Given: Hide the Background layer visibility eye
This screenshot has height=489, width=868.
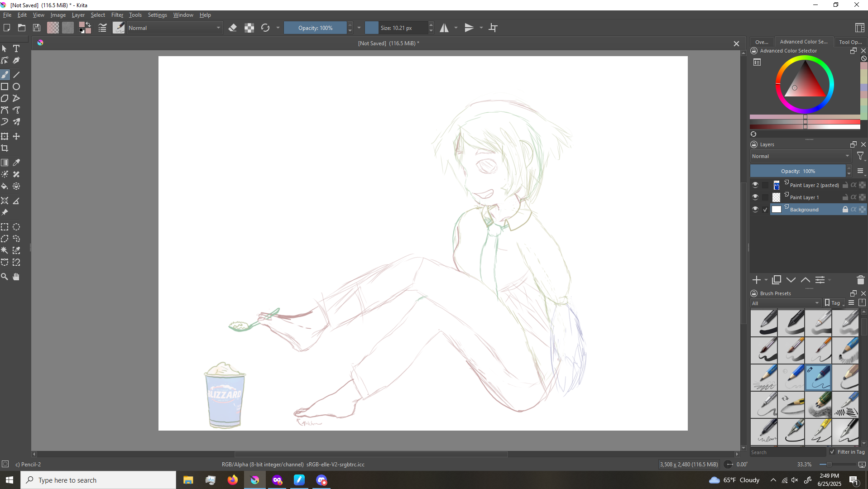Looking at the screenshot, I should pyautogui.click(x=755, y=209).
